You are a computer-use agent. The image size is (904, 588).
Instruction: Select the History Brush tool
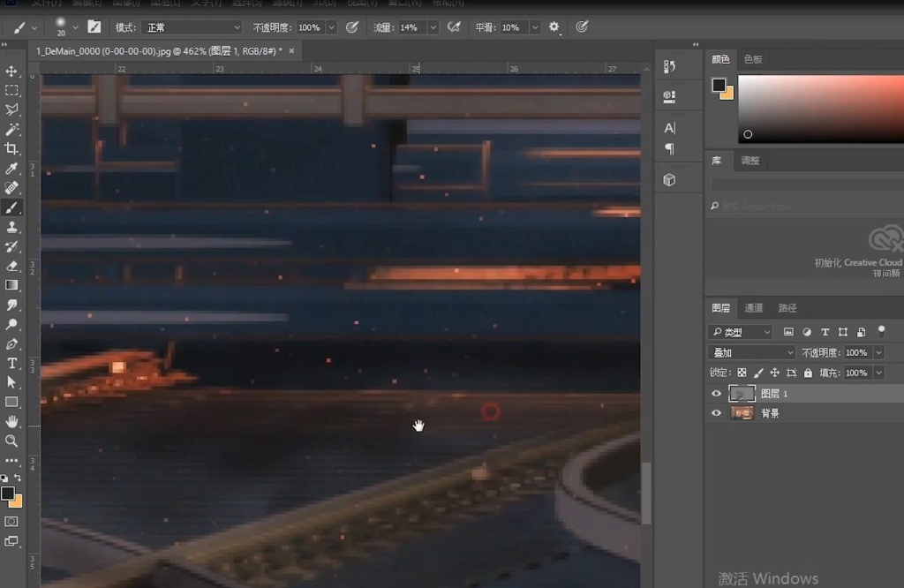[11, 246]
